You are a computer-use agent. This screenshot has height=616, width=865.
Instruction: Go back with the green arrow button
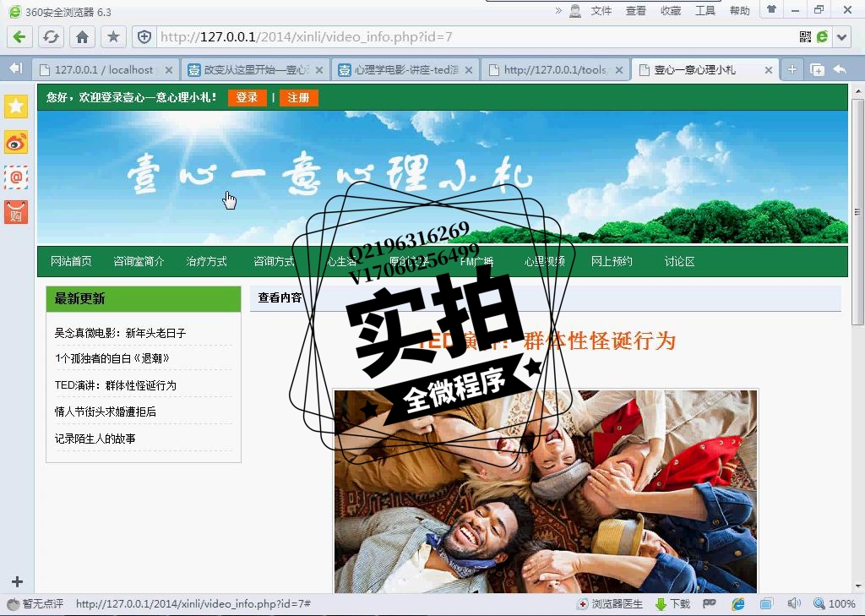[x=19, y=37]
